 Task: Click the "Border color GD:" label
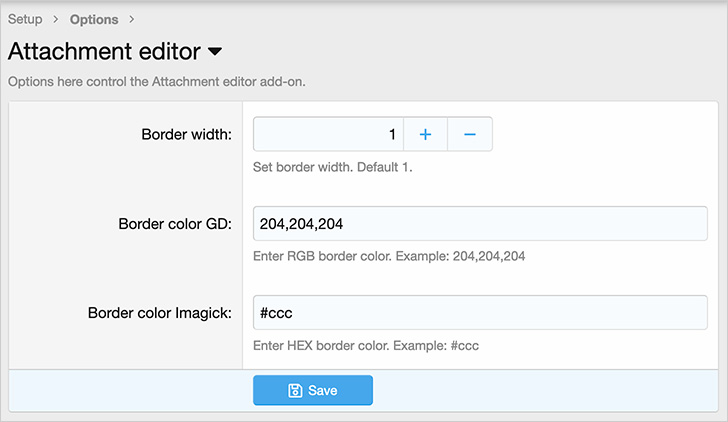175,223
